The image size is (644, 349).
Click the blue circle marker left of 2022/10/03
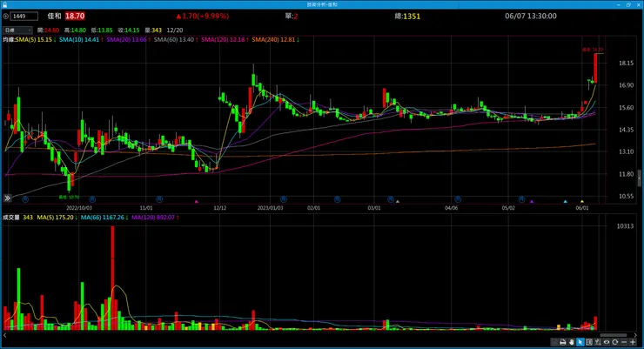click(x=25, y=199)
